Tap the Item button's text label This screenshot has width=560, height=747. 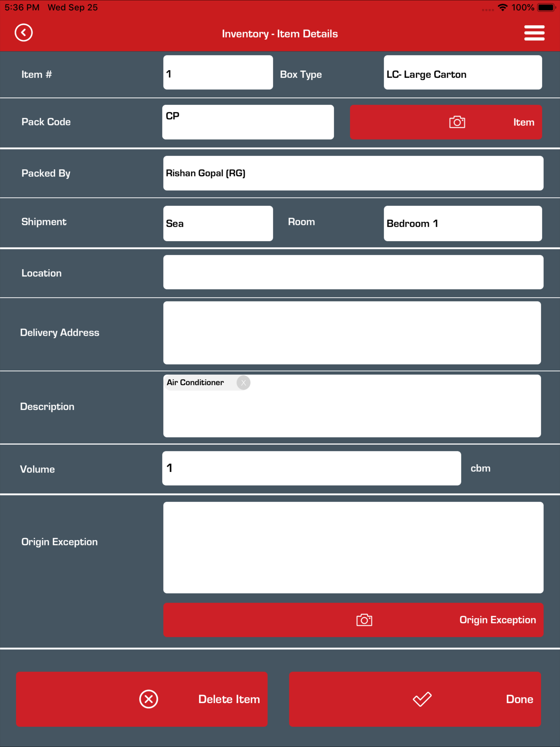(x=524, y=122)
